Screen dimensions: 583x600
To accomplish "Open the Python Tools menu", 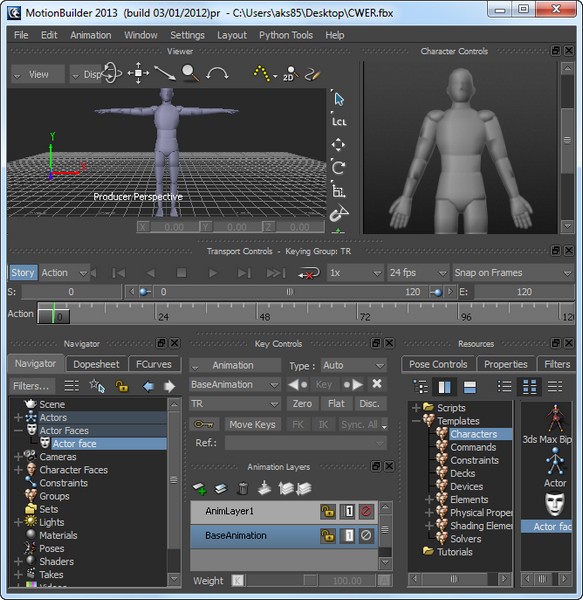I will pyautogui.click(x=286, y=35).
